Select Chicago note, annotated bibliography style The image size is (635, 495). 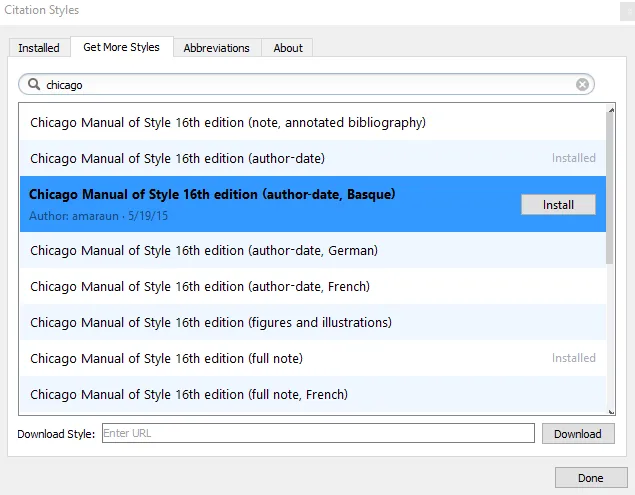tap(228, 123)
